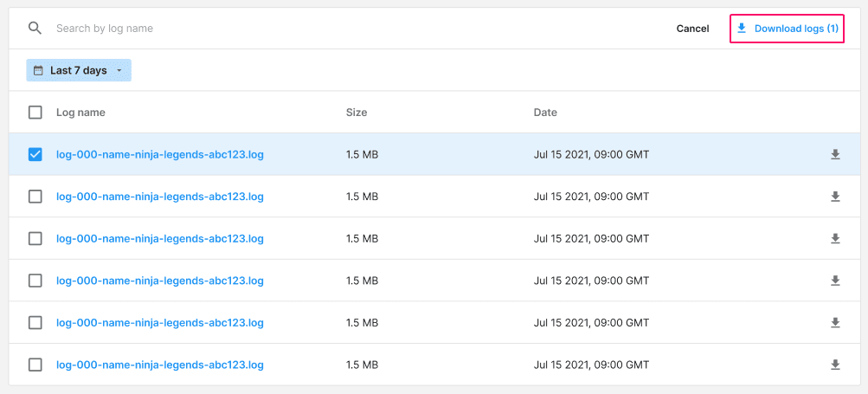Click the third row's download icon
The width and height of the screenshot is (868, 394).
tap(835, 239)
